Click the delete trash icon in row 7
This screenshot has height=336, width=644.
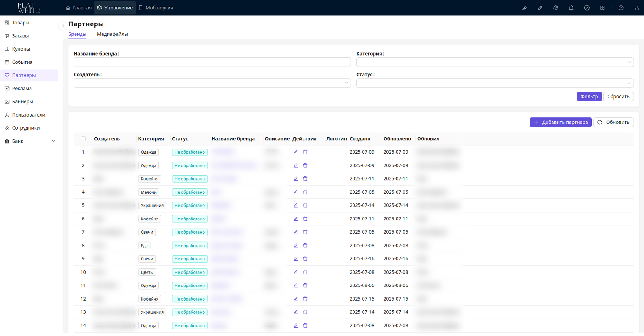tap(305, 232)
